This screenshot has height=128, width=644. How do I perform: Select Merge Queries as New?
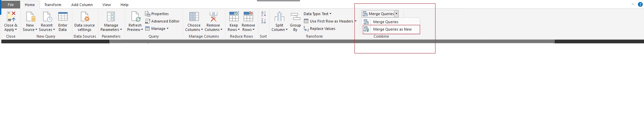pyautogui.click(x=391, y=30)
